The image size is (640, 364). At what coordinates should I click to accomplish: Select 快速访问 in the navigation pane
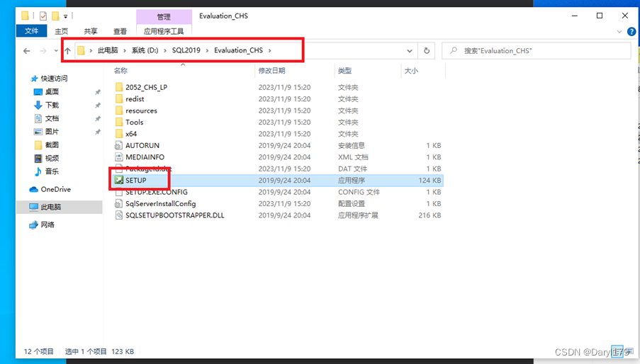(x=54, y=79)
